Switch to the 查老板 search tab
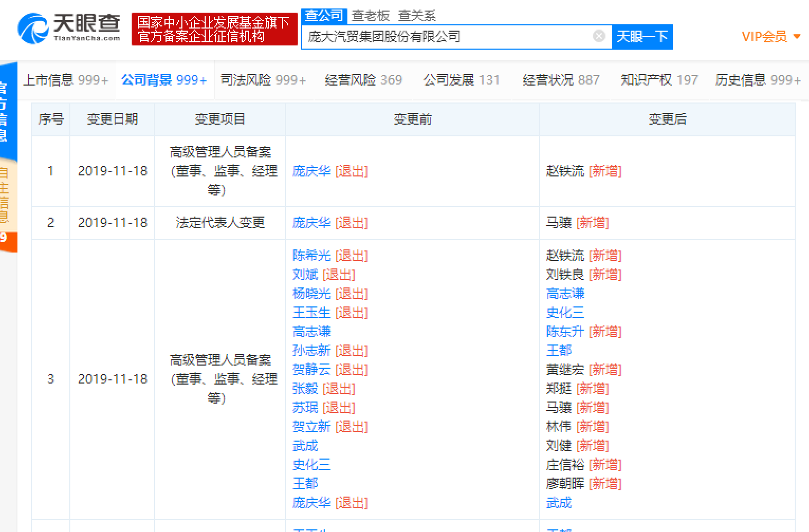Viewport: 809px width, 532px height. point(371,16)
